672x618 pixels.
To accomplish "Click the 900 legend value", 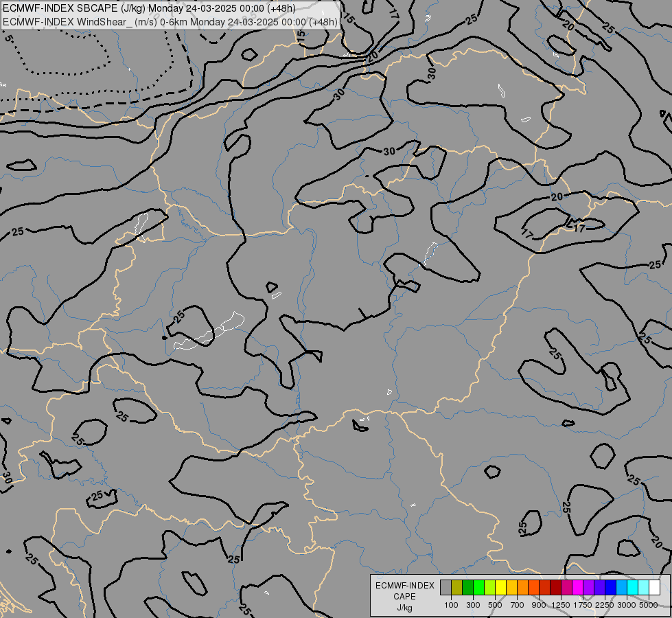I will (x=539, y=605).
